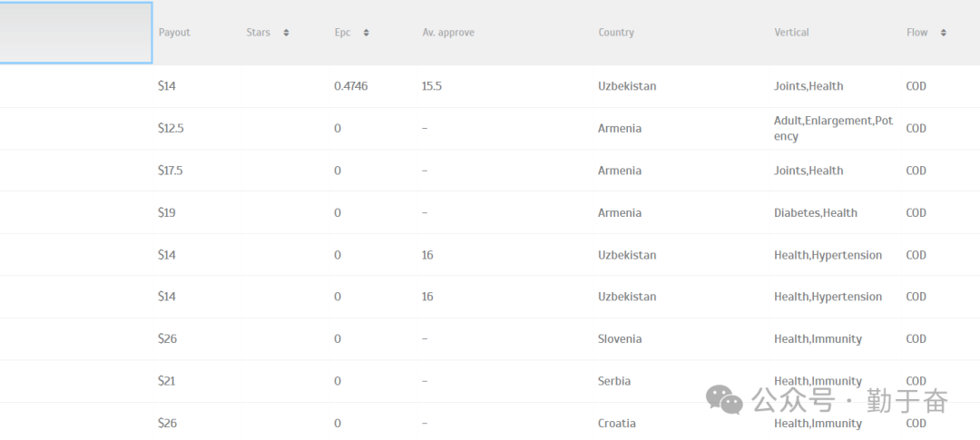The image size is (980, 440).
Task: Open the Slovenia country row
Action: coord(620,339)
